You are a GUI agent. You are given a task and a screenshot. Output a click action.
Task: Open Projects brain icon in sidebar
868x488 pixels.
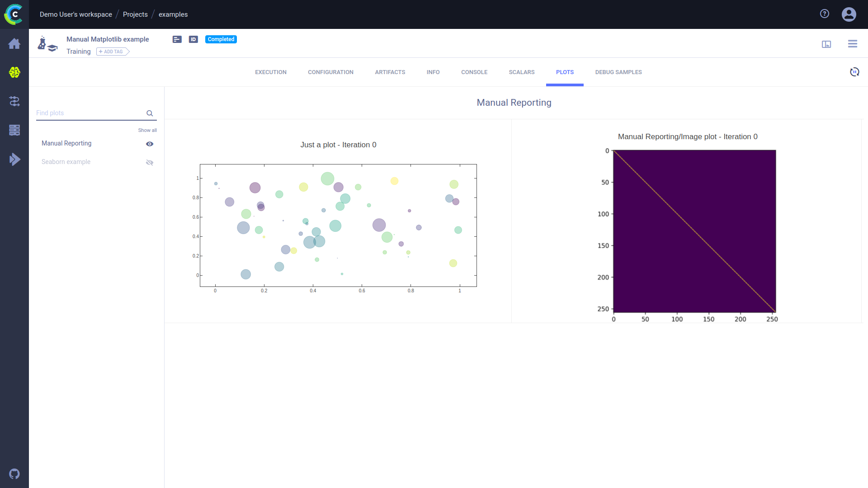[x=14, y=72]
